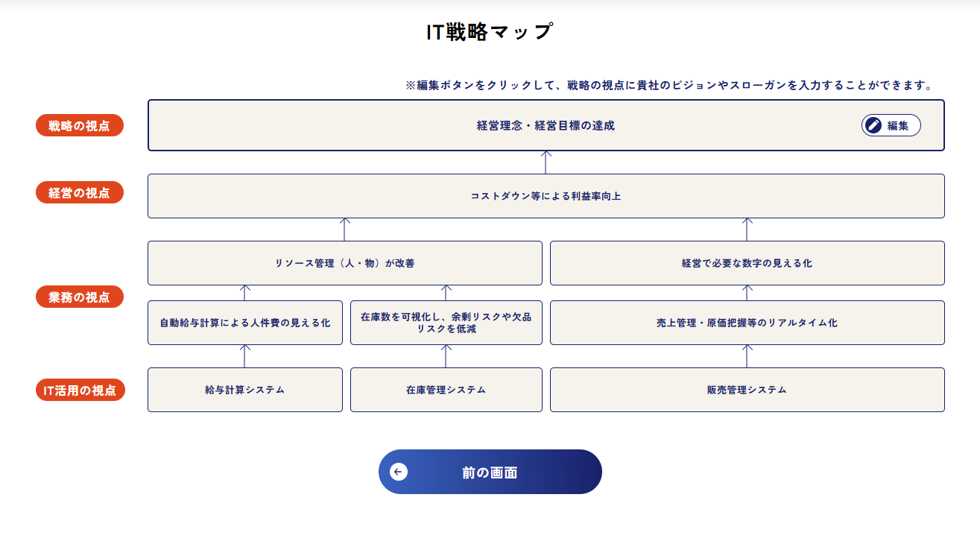The image size is (980, 550).
Task: Click the back arrow icon on 前の画面
Action: 399,472
